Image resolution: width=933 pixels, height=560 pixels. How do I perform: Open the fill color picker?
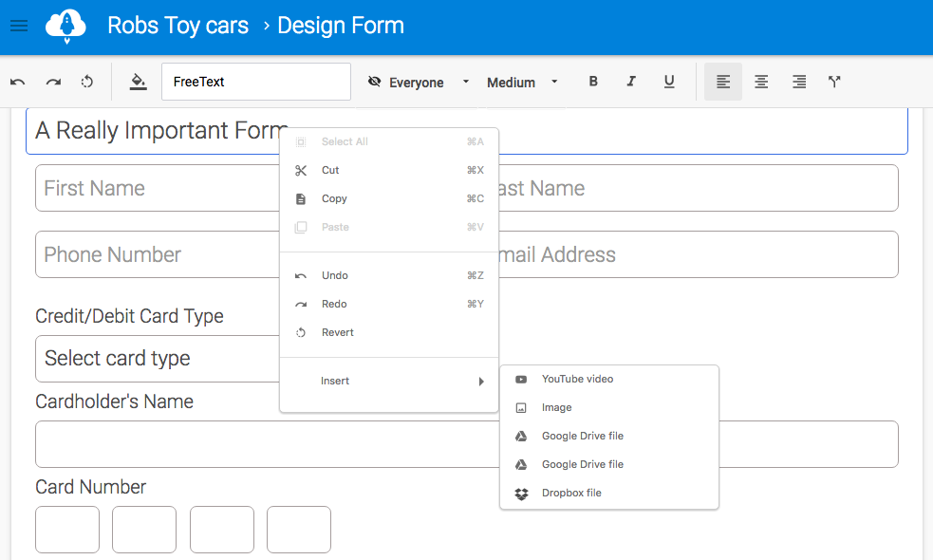point(139,83)
